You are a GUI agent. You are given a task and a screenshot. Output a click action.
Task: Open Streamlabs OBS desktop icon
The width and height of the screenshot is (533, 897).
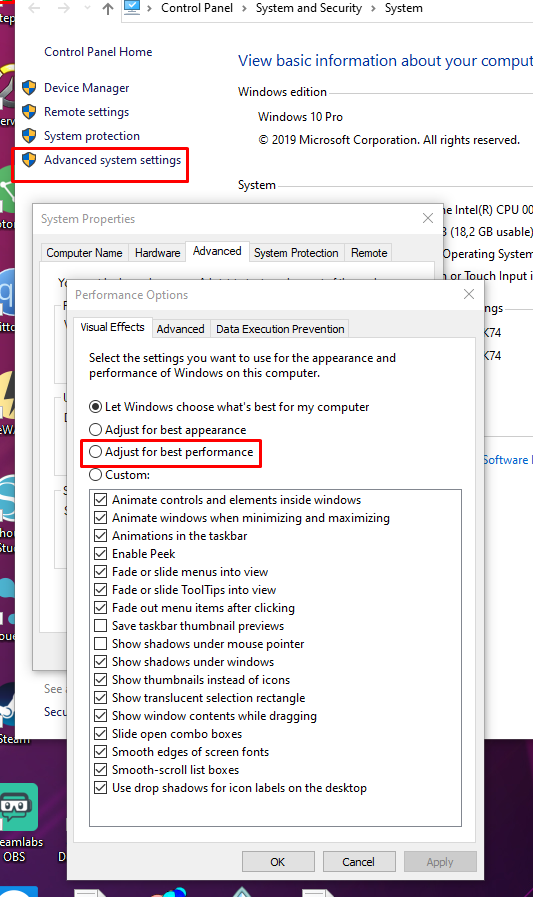[19, 823]
